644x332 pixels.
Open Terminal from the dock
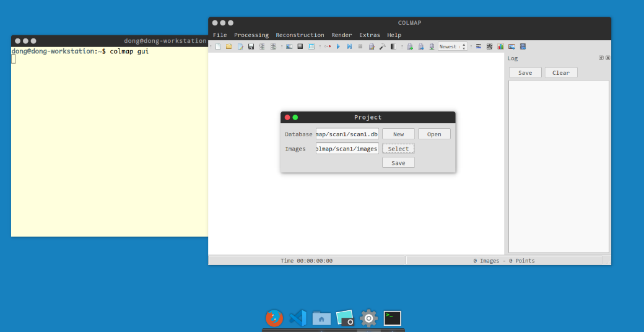point(392,318)
